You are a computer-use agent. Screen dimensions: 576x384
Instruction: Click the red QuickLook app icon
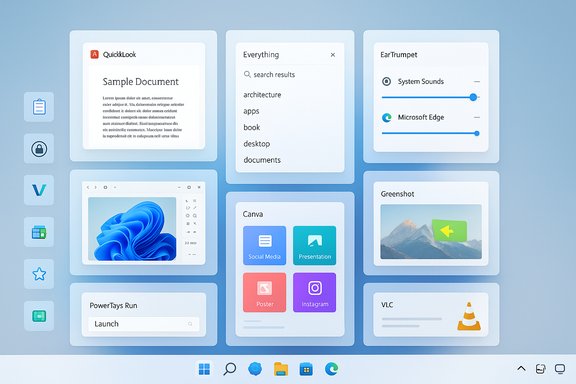pos(94,54)
